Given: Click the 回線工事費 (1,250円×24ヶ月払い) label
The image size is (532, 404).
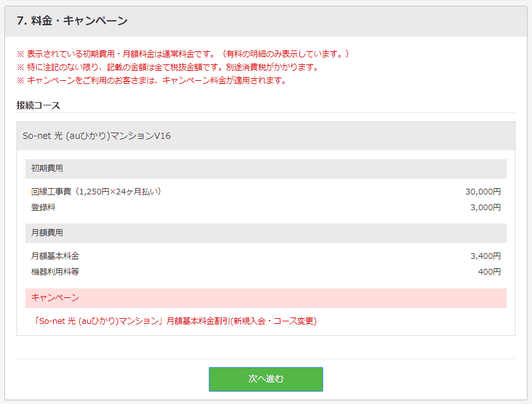Looking at the screenshot, I should [x=97, y=192].
